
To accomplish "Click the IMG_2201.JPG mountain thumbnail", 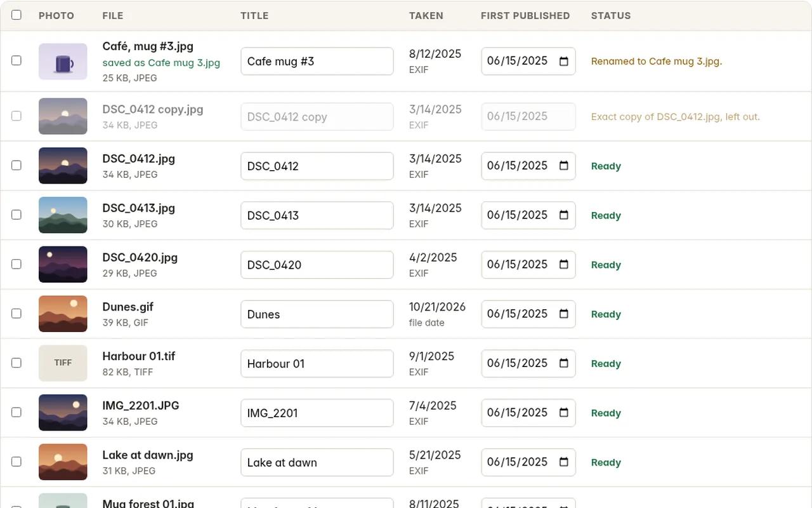I will [x=63, y=413].
